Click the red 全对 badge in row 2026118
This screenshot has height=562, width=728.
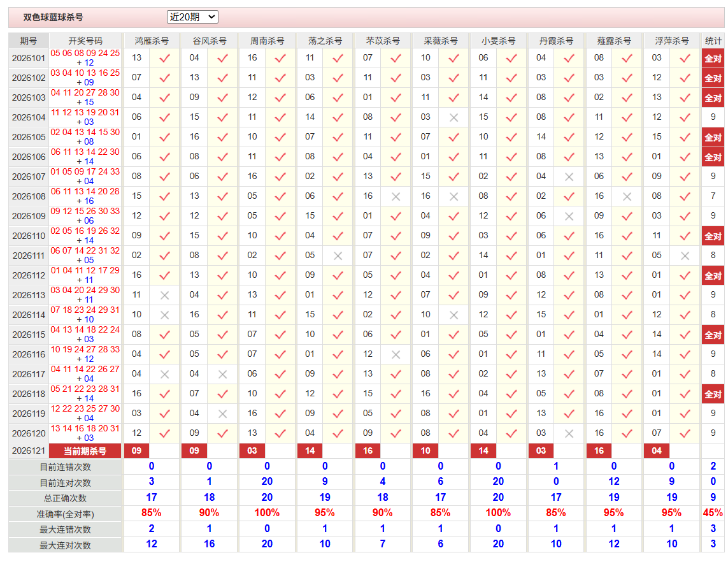tap(713, 394)
